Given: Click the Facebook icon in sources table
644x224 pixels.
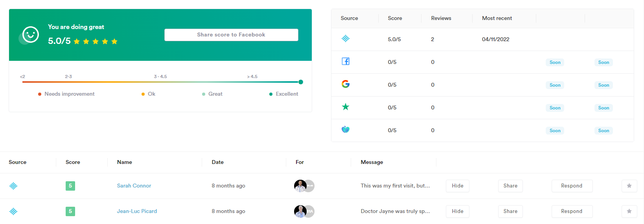Looking at the screenshot, I should (x=345, y=62).
